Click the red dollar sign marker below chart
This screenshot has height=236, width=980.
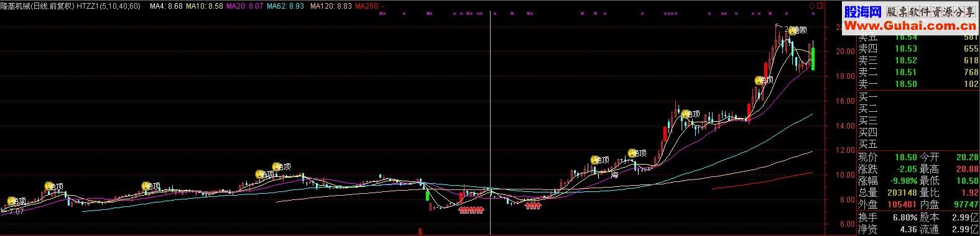point(421,232)
